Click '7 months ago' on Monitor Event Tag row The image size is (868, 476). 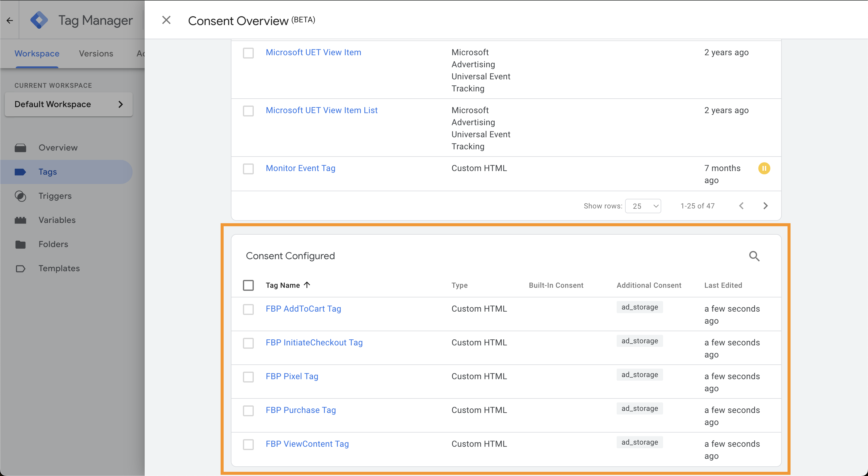(722, 174)
